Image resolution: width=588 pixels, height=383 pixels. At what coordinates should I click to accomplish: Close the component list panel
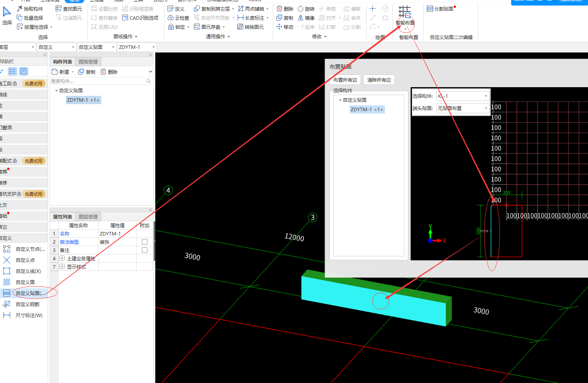click(x=151, y=55)
